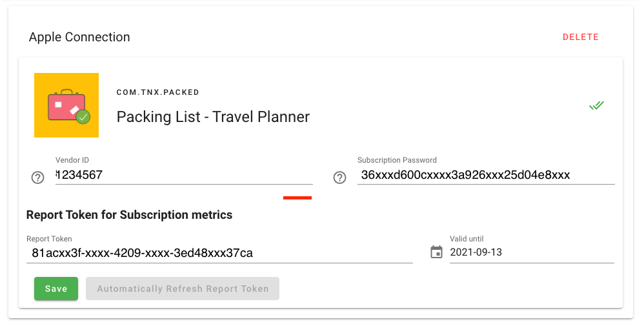This screenshot has width=644, height=326.
Task: Click the COM.TNX.PACKED bundle identifier text
Action: [157, 92]
